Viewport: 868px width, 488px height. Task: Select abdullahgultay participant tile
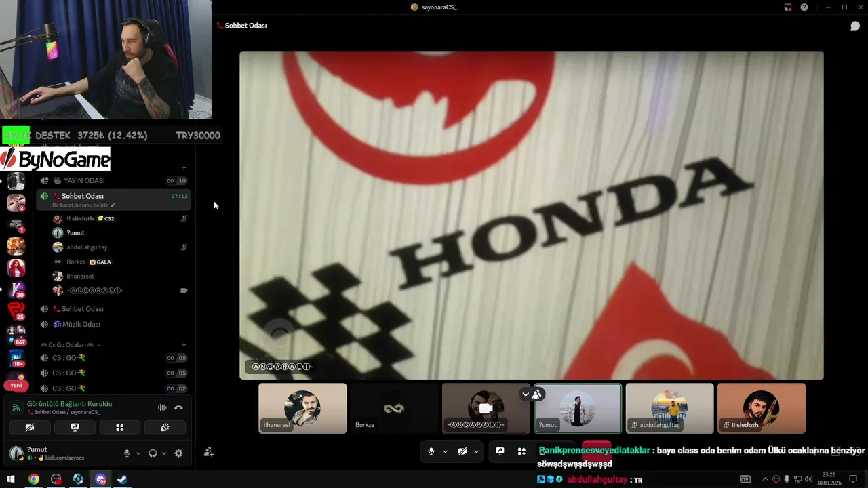669,409
